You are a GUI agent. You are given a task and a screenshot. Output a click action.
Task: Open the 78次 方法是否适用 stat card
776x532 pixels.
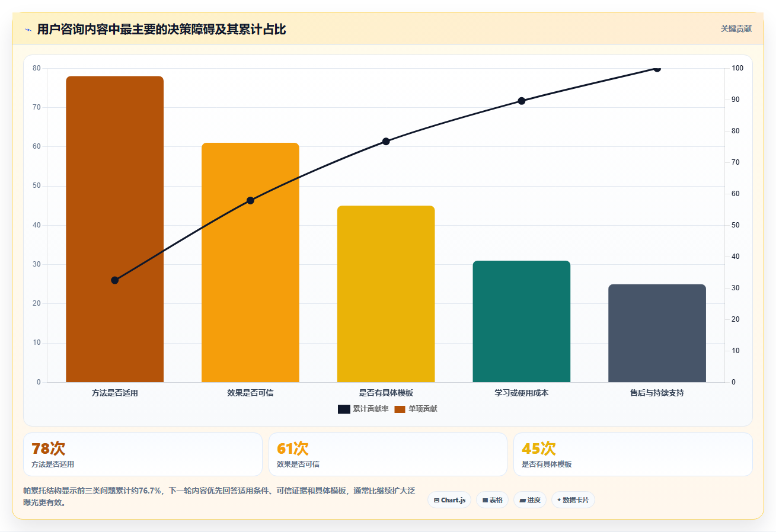point(143,454)
